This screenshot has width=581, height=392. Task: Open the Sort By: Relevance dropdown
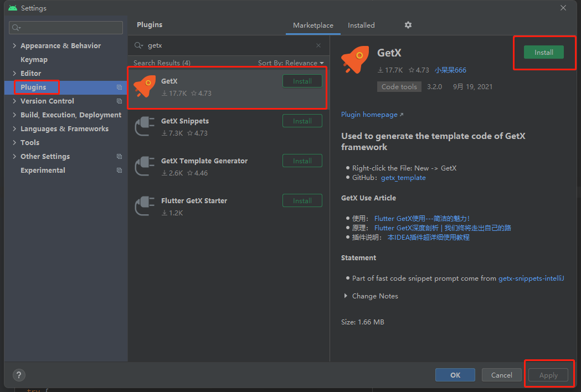point(291,63)
